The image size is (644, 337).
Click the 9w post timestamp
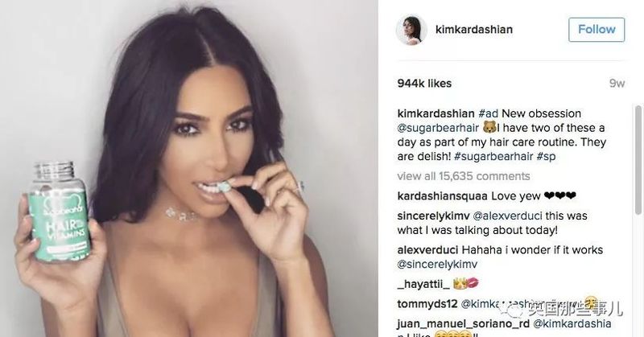point(617,84)
